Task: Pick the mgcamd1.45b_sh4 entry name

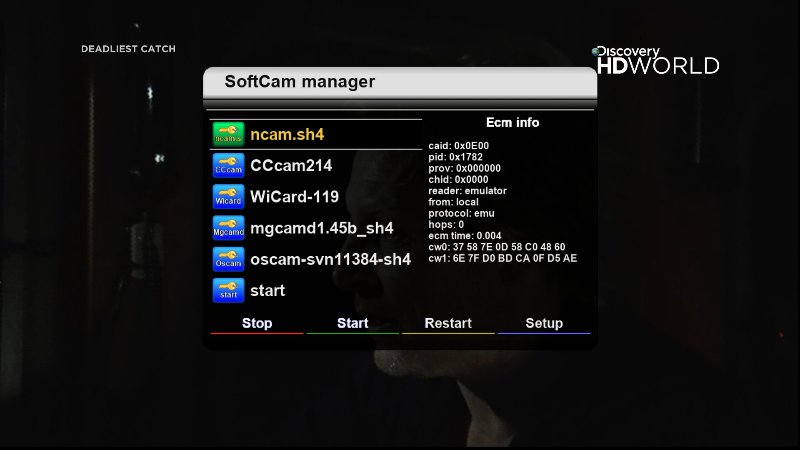Action: 321,228
